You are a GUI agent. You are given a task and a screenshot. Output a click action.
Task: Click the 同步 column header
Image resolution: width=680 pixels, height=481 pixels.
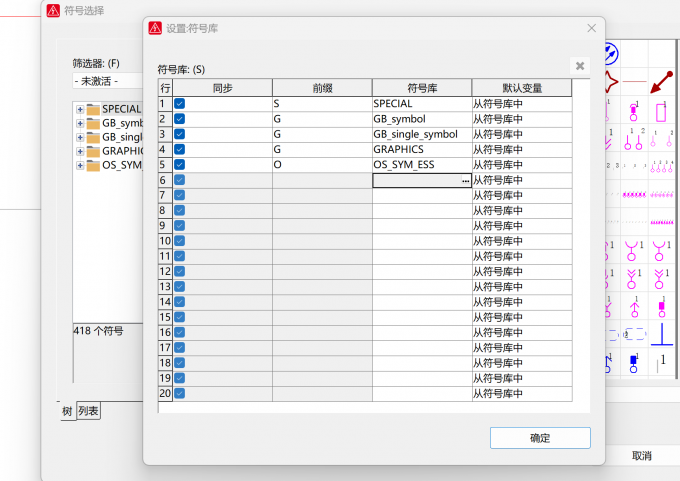(x=222, y=88)
